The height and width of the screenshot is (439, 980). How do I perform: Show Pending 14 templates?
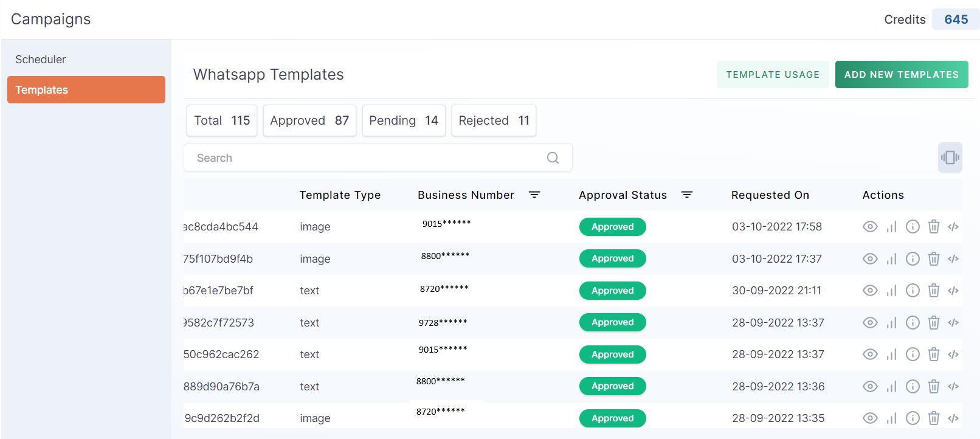404,120
